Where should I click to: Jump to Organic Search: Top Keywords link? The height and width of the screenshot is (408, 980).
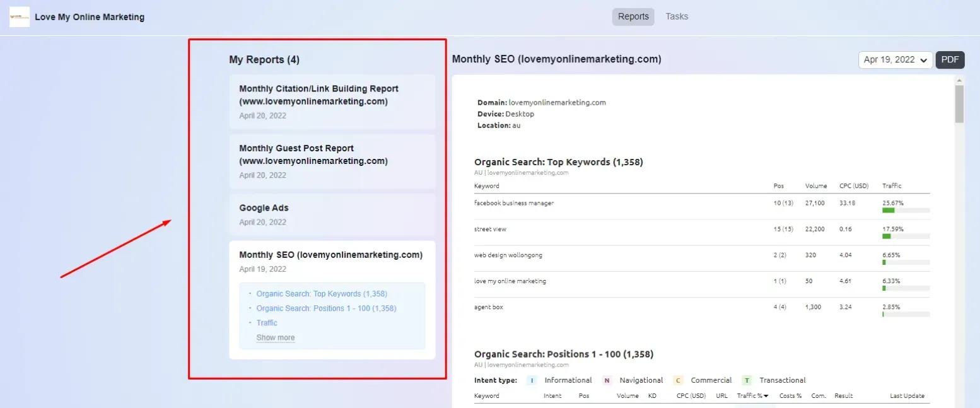[x=322, y=294]
